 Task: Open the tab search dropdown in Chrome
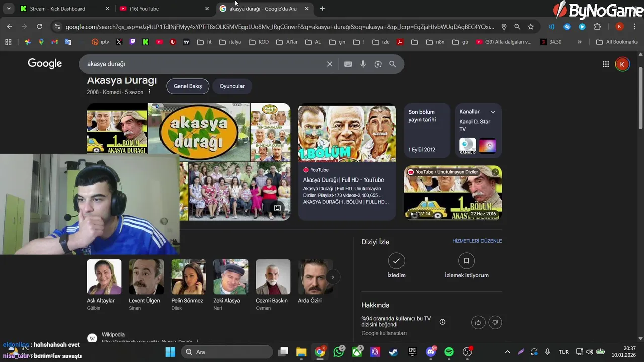[x=9, y=9]
